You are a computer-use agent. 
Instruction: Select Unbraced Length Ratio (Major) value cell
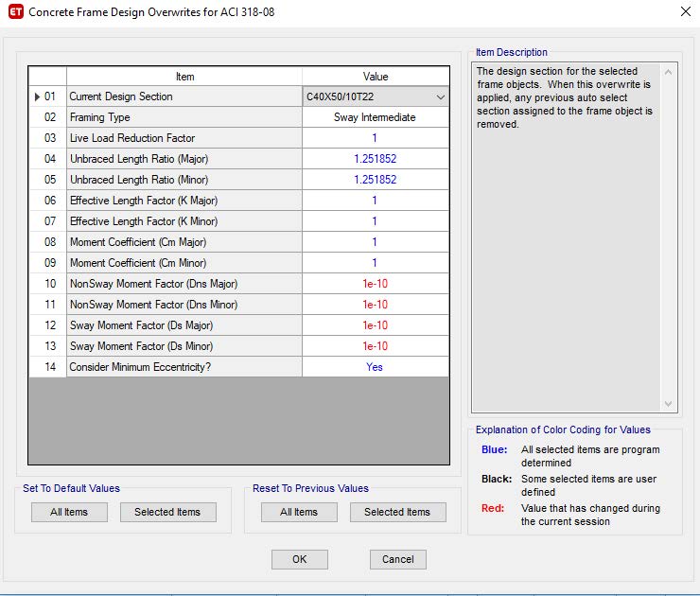pos(375,159)
